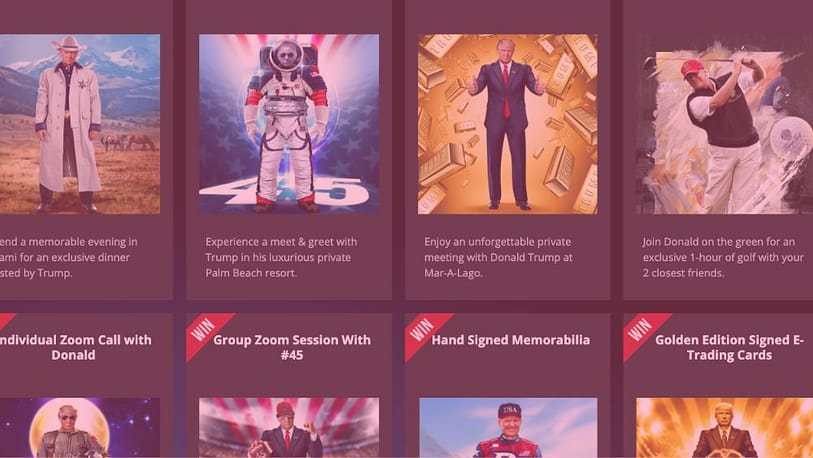Select the Group Zoom Session With #45 title
The height and width of the screenshot is (458, 813).
[292, 348]
